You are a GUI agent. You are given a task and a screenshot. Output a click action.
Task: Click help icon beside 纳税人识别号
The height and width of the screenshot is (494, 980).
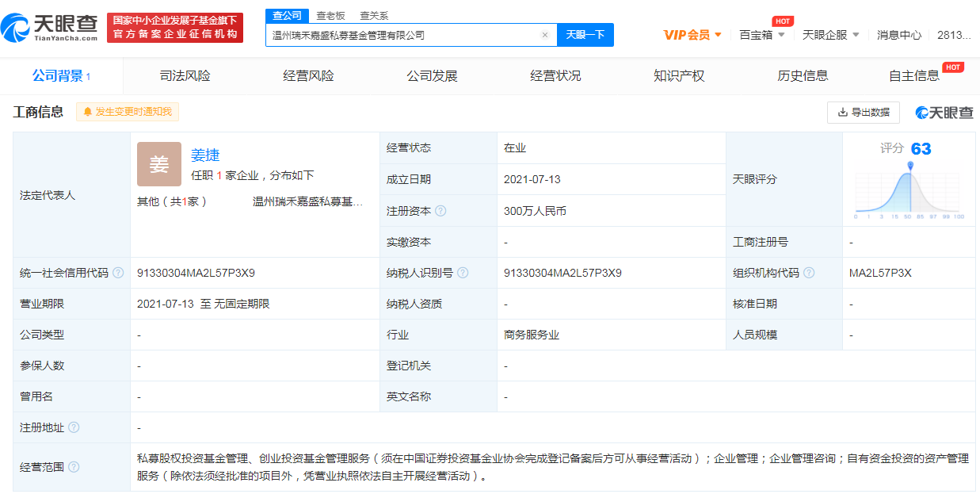click(463, 273)
